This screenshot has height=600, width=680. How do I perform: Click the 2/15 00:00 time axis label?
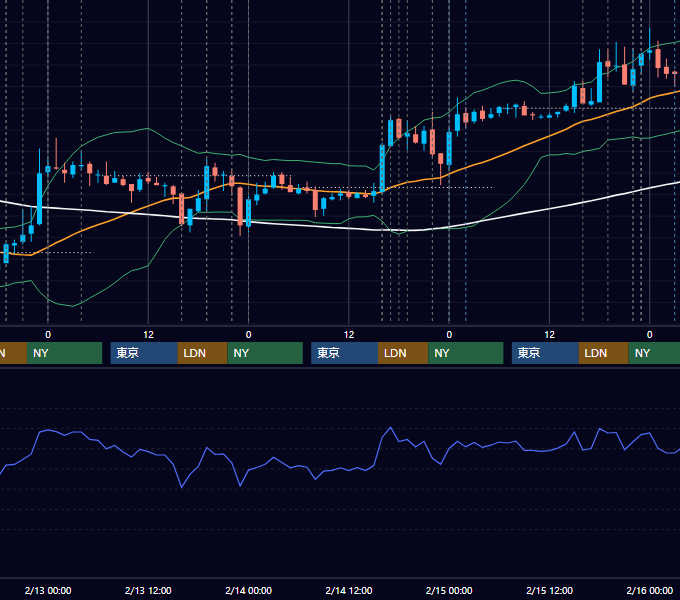click(x=449, y=590)
